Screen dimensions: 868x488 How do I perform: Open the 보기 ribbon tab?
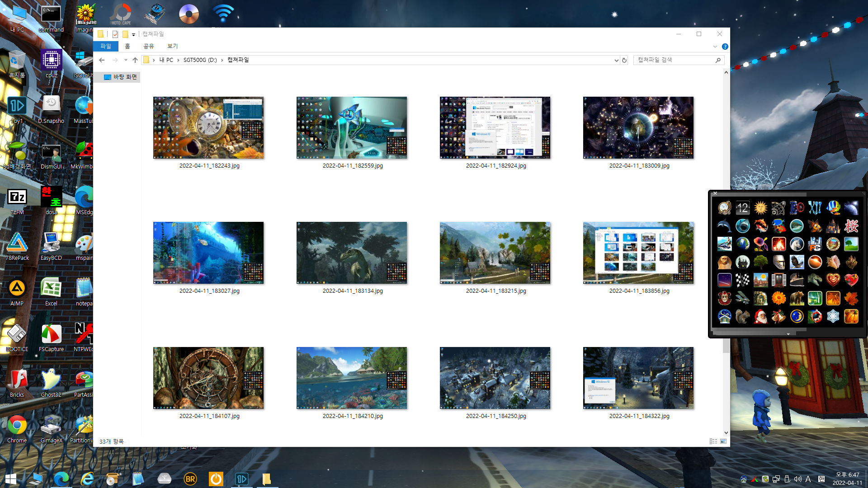point(173,46)
